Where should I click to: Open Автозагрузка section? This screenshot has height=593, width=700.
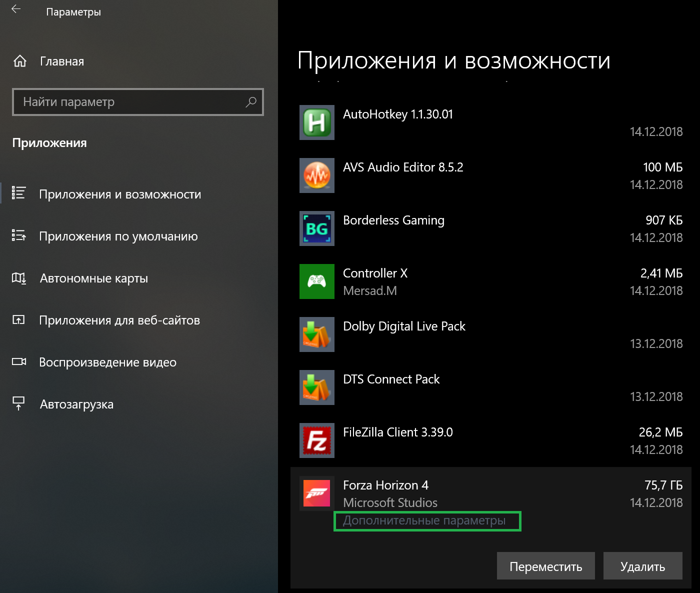[76, 404]
